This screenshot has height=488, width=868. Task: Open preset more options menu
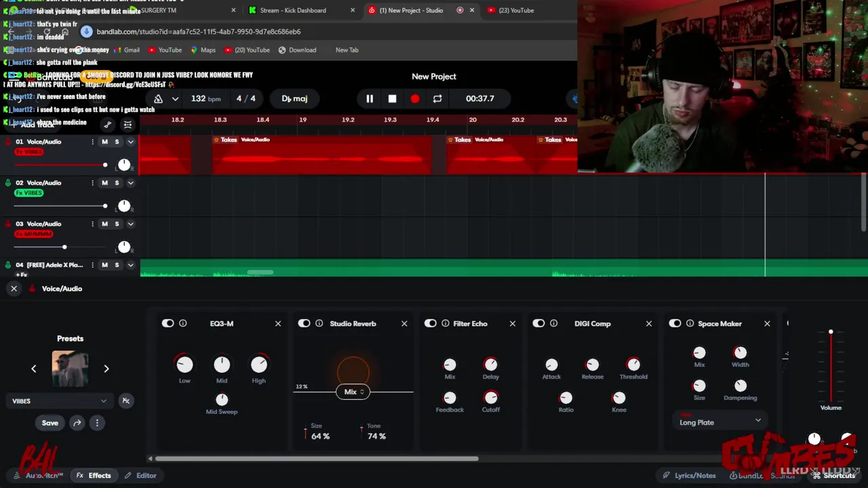97,423
